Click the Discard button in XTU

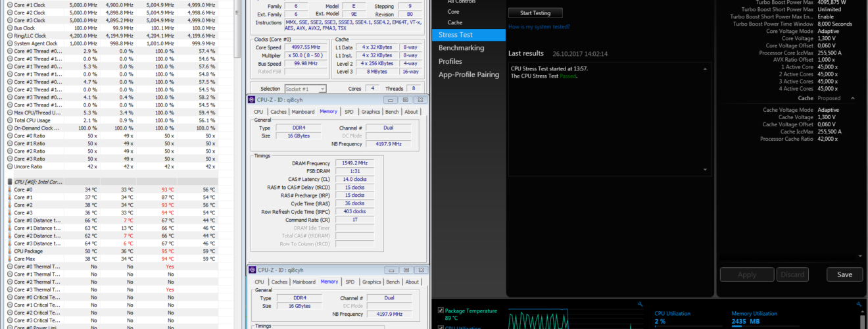click(x=792, y=274)
